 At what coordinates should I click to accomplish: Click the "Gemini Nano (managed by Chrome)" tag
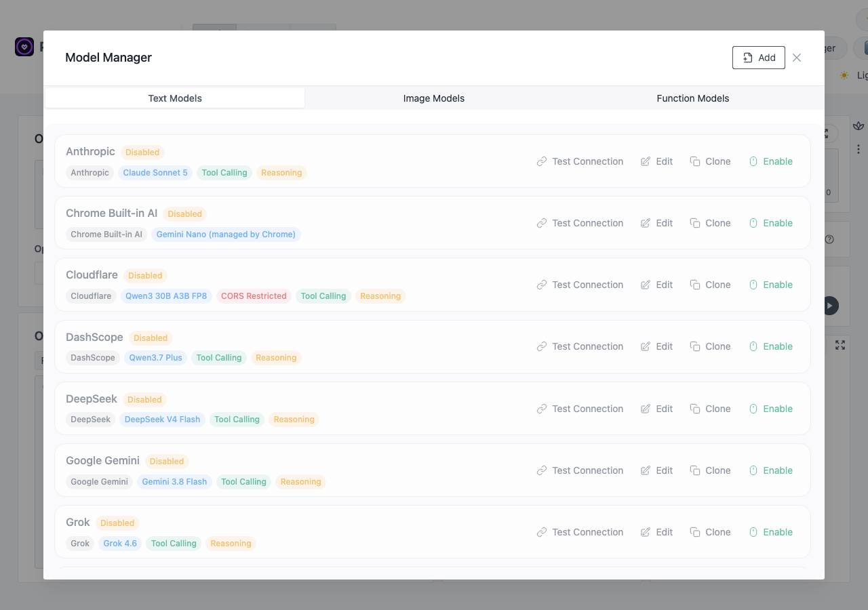[x=226, y=235]
